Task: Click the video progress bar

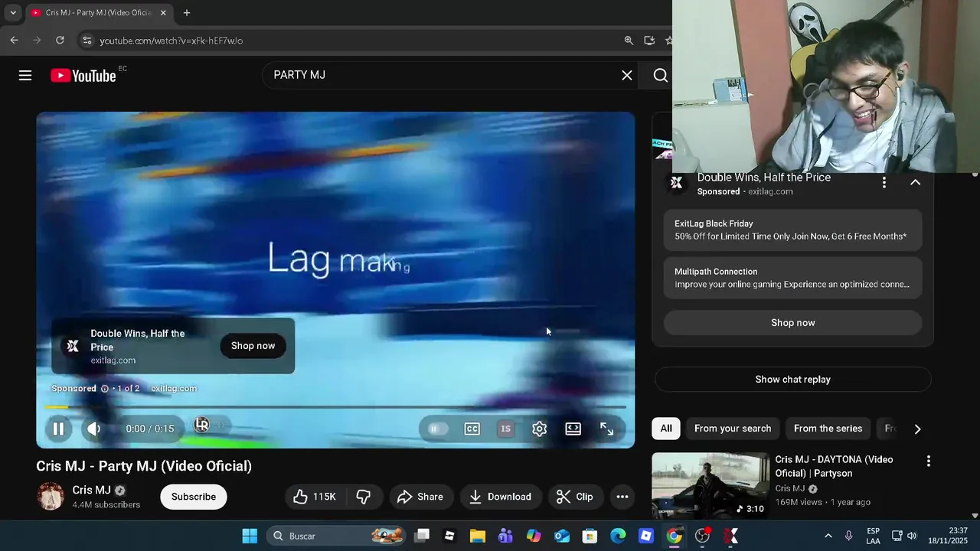Action: (335, 407)
